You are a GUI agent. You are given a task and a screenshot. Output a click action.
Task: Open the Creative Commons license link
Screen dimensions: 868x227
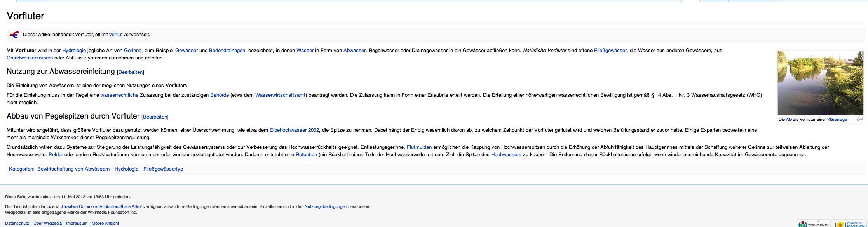tap(101, 207)
